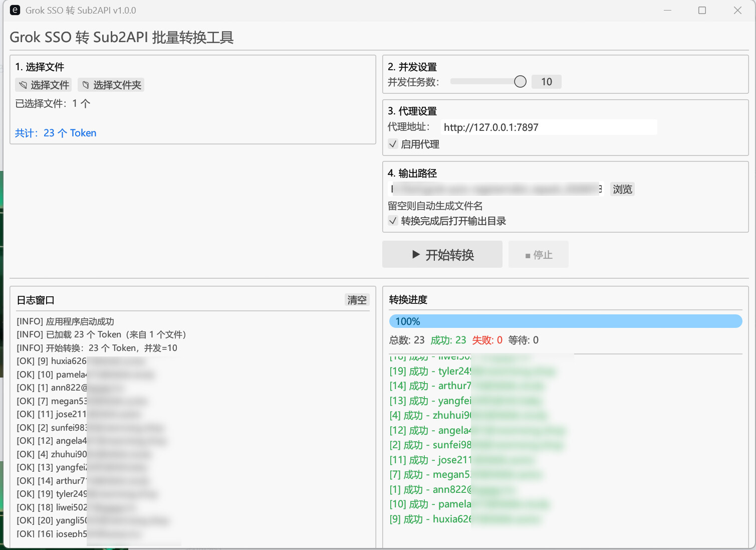Click the 开始转换 button
The height and width of the screenshot is (550, 756).
click(x=442, y=254)
